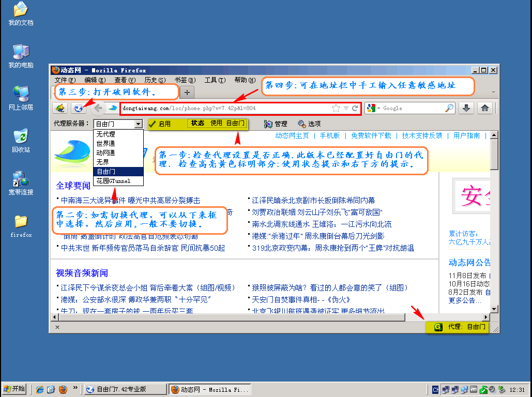Click the site identity icon in address bar
This screenshot has width=532, height=397.
coord(112,108)
